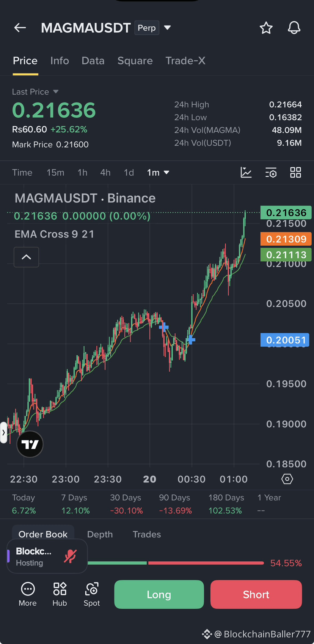314x644 pixels.
Task: Select the Price tab
Action: pyautogui.click(x=25, y=61)
